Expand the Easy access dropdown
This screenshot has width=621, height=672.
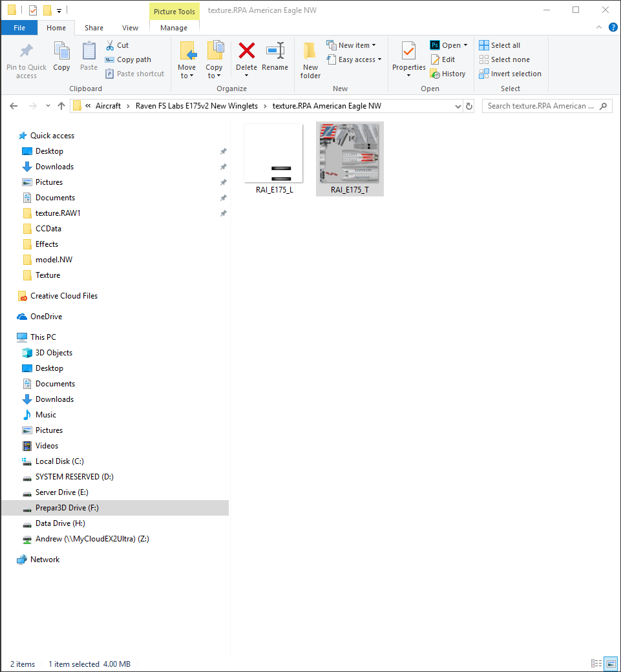354,59
